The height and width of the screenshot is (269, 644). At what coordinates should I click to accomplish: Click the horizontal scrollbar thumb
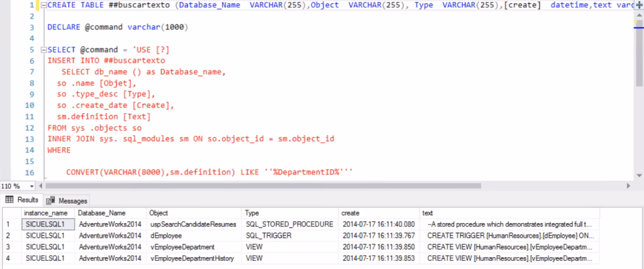point(262,186)
